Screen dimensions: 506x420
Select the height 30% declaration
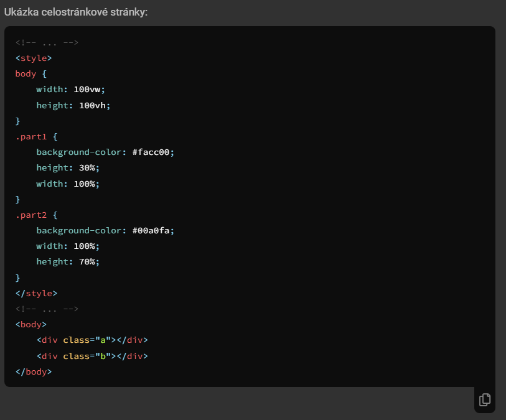(67, 167)
